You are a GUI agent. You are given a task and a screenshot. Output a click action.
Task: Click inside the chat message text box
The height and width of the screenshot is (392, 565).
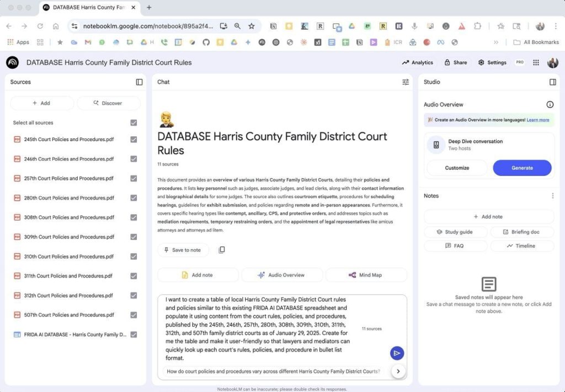[x=259, y=329]
